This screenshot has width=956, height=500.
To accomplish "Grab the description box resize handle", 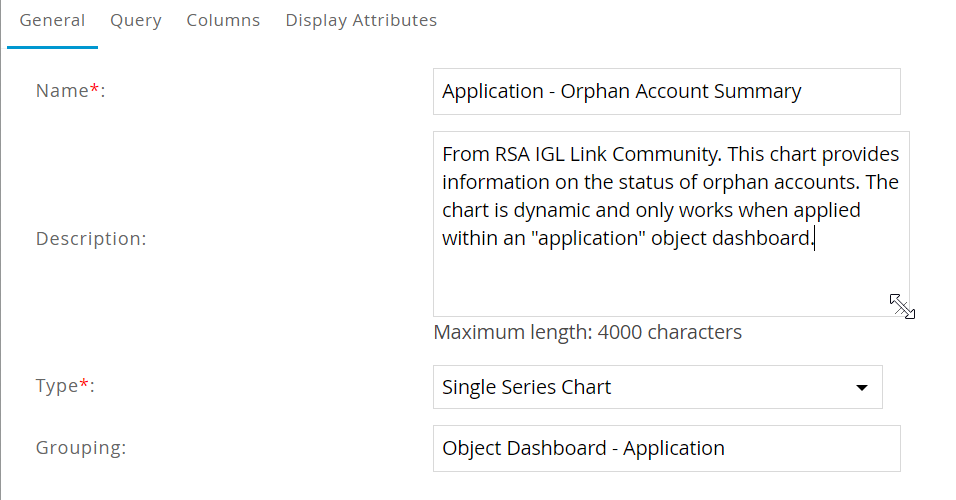I will point(902,307).
